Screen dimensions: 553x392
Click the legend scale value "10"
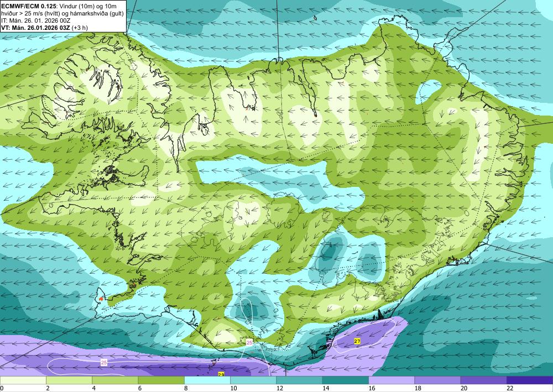point(233,388)
